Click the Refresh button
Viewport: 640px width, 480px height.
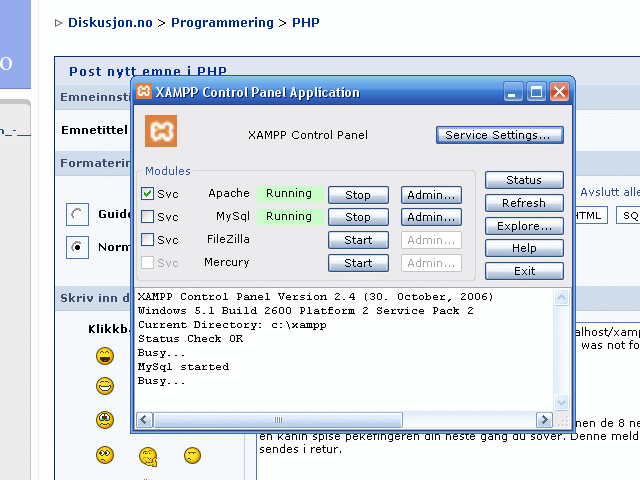coord(524,203)
